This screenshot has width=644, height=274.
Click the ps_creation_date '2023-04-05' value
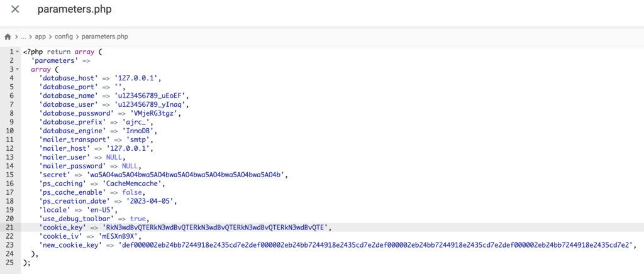point(152,200)
